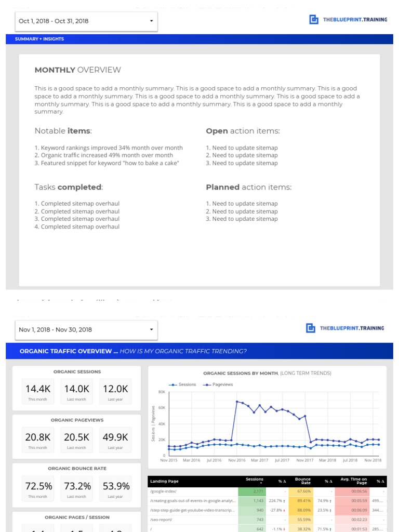Image resolution: width=399 pixels, height=532 pixels.
Task: Click the 73.2% Last month bounce rate value
Action: 77,486
